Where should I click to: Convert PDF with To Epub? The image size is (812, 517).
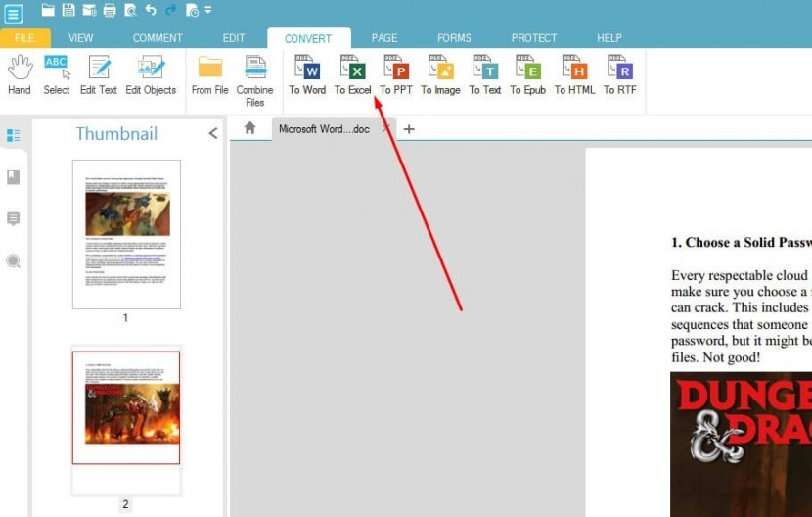pos(527,75)
